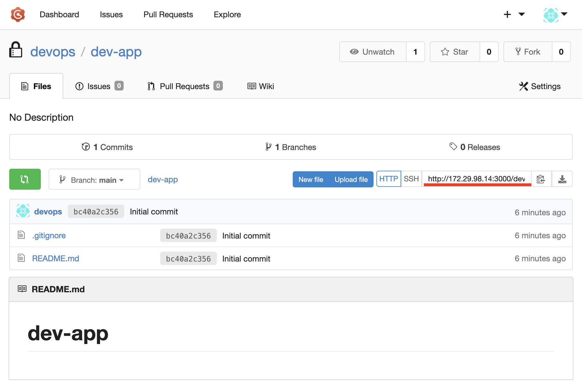Click the clone URL input field
Screen dimensions: 582x392
click(x=476, y=179)
